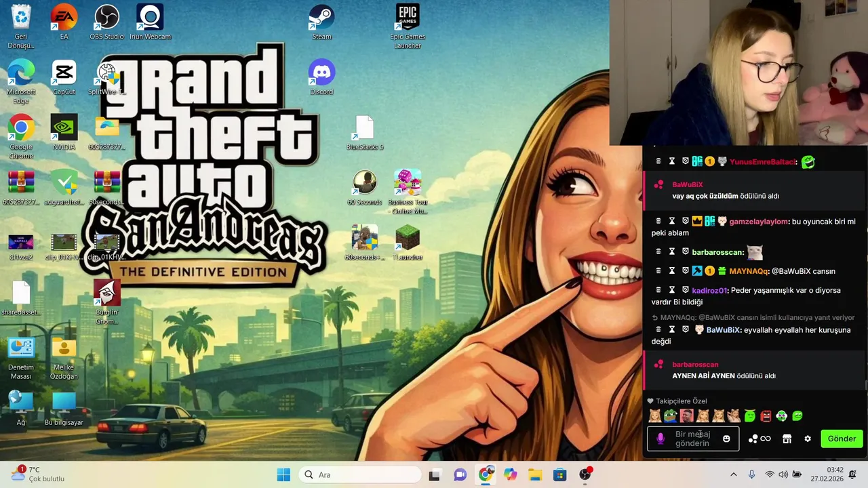Click the Bir mesaj gönderin field
868x488 pixels.
point(693,439)
